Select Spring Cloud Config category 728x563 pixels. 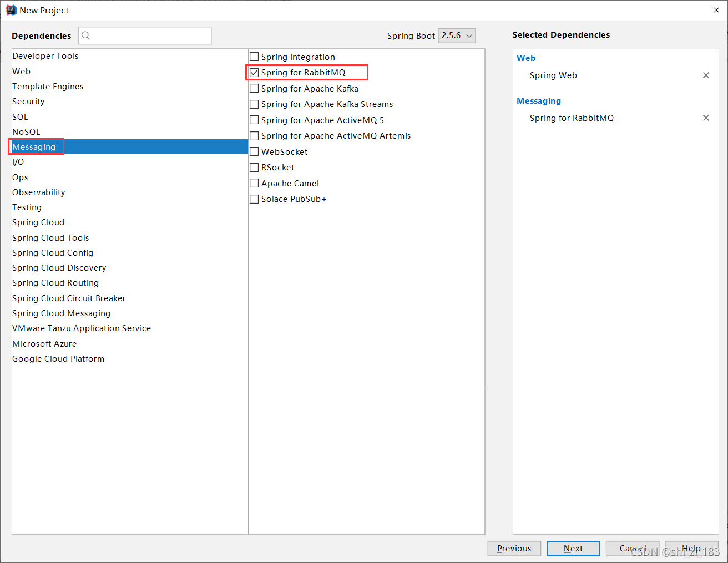[130, 253]
